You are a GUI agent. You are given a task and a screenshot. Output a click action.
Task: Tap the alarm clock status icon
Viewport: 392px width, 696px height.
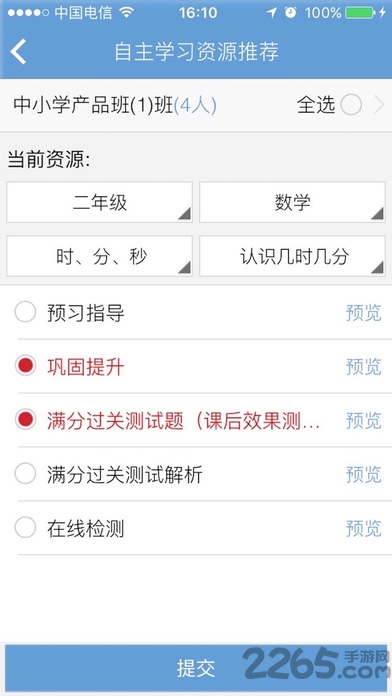[291, 12]
